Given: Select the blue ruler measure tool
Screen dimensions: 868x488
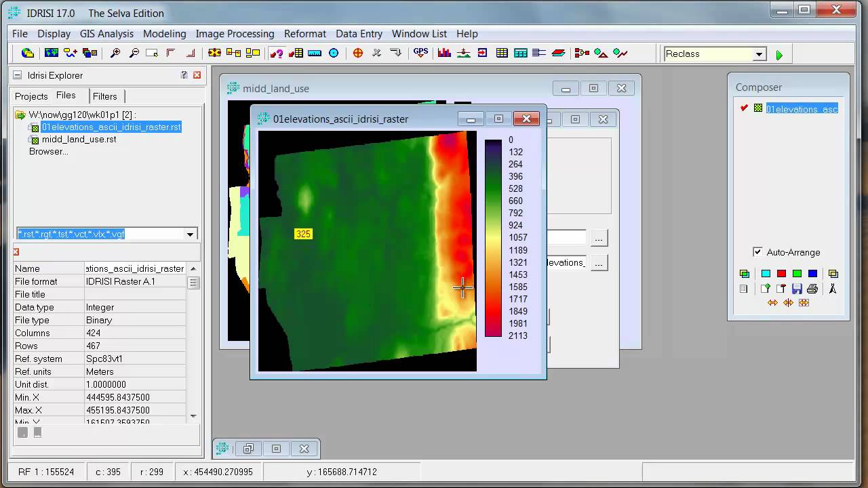Looking at the screenshot, I should [315, 54].
